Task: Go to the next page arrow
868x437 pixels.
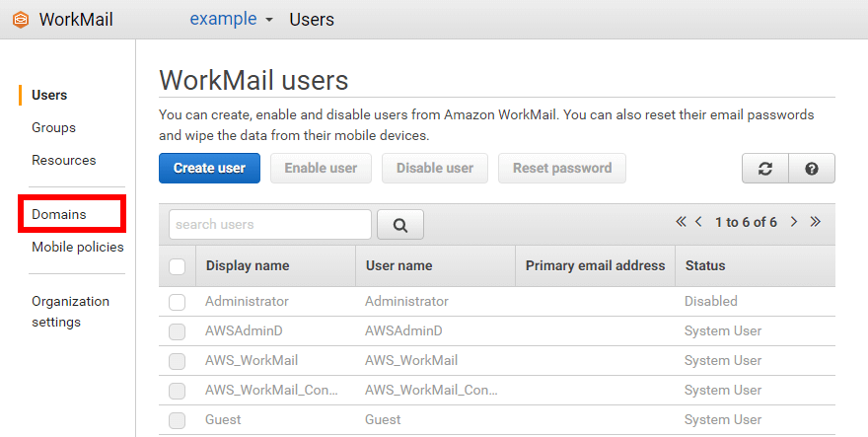Action: coord(794,222)
